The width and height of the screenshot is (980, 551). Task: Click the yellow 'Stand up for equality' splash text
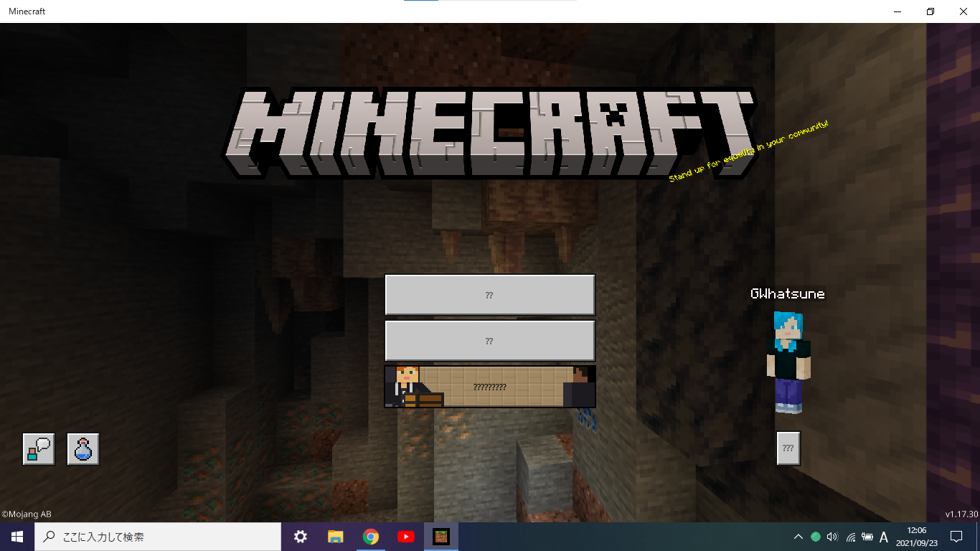[x=749, y=151]
